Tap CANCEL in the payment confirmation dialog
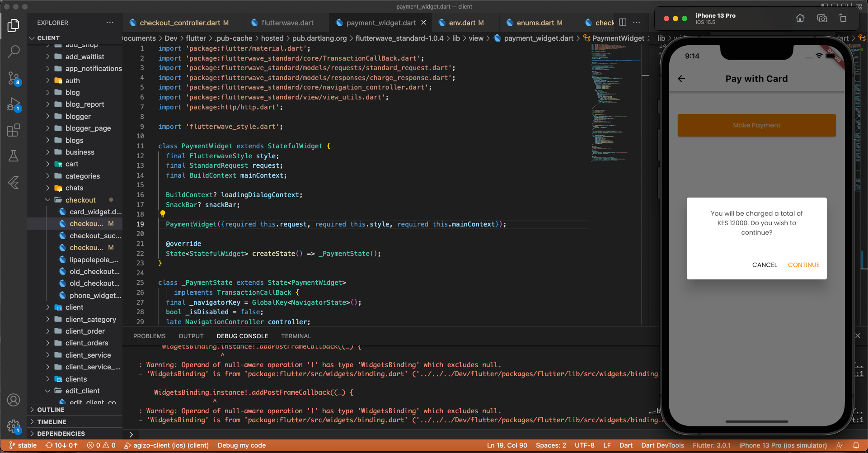 click(x=765, y=265)
